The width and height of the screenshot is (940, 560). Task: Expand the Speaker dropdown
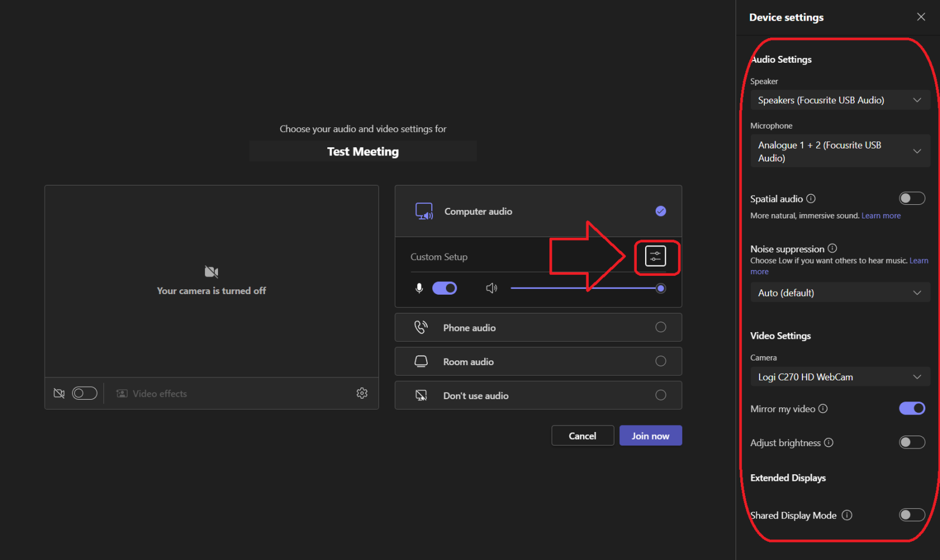[x=840, y=100]
